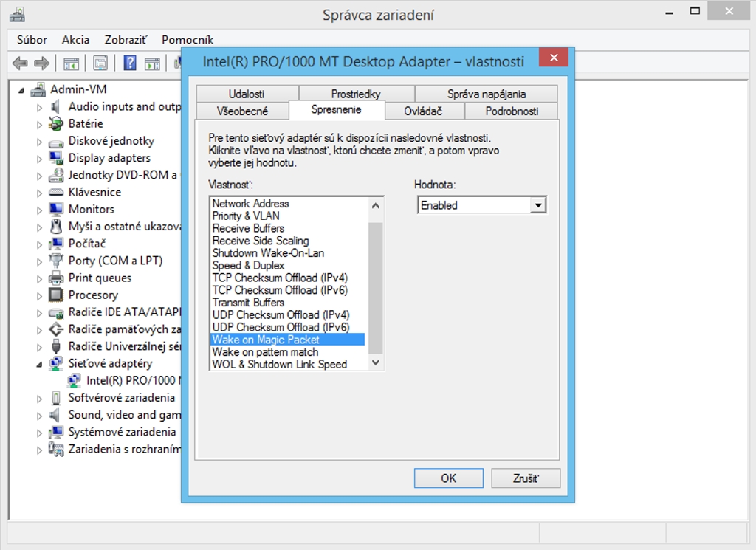Click the Forward arrow toolbar icon
Screen dimensions: 756x550
pos(42,63)
